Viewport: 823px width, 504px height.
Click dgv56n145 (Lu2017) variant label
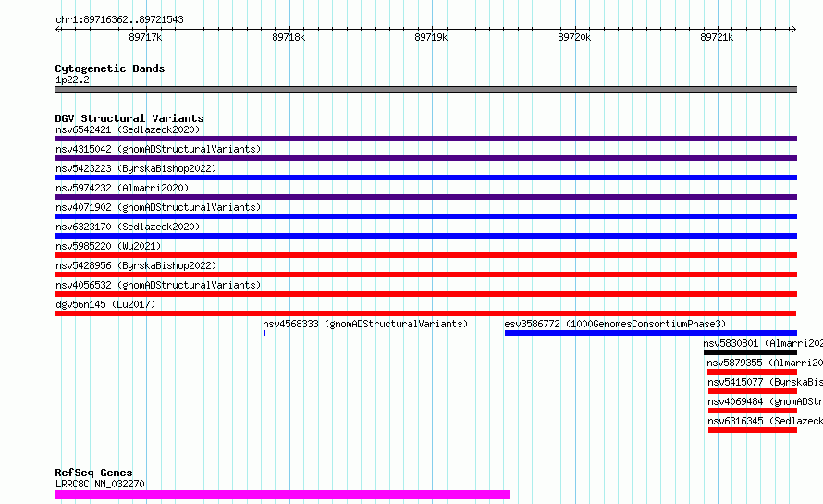coord(105,304)
